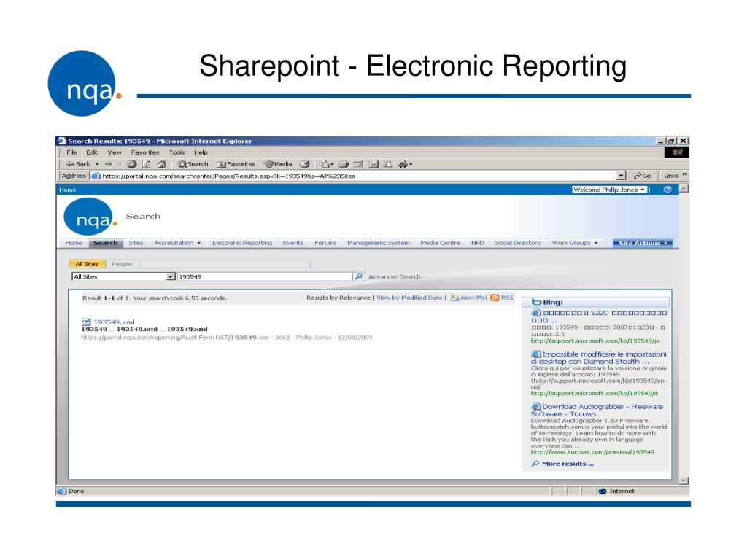Open the Forums navigation tab
The image size is (747, 560).
pyautogui.click(x=325, y=243)
